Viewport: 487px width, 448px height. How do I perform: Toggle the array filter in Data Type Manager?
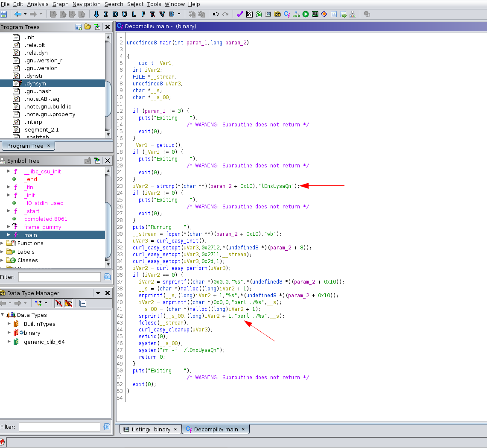point(58,303)
